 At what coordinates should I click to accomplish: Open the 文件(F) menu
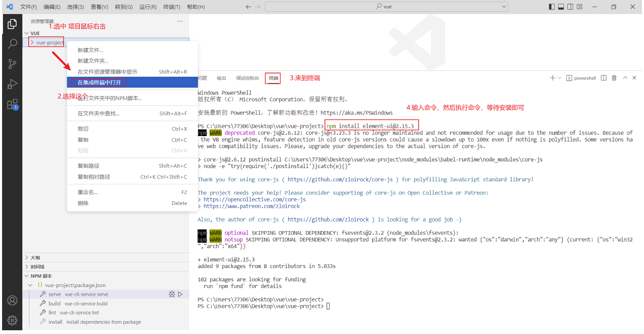(x=28, y=7)
